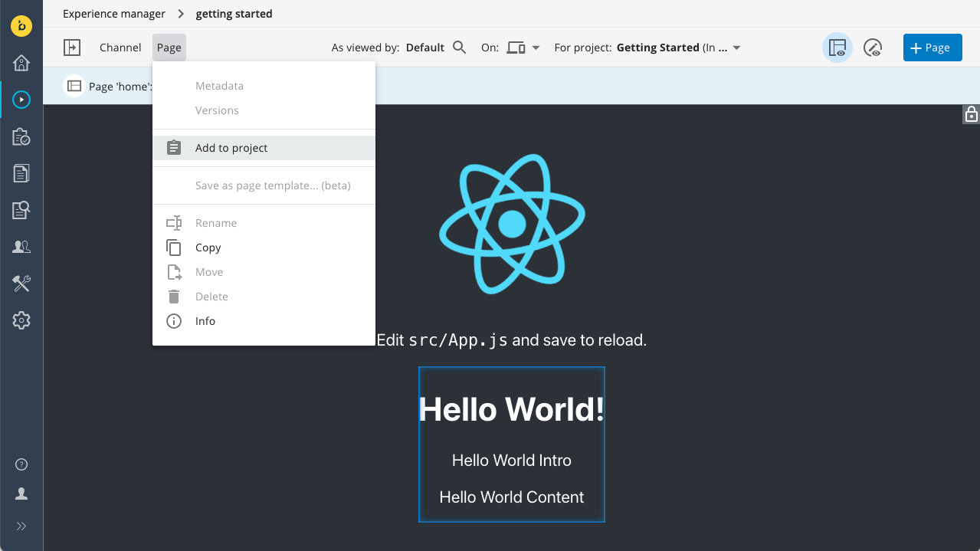Click Save as page template (beta)
The image size is (980, 551).
coord(264,185)
